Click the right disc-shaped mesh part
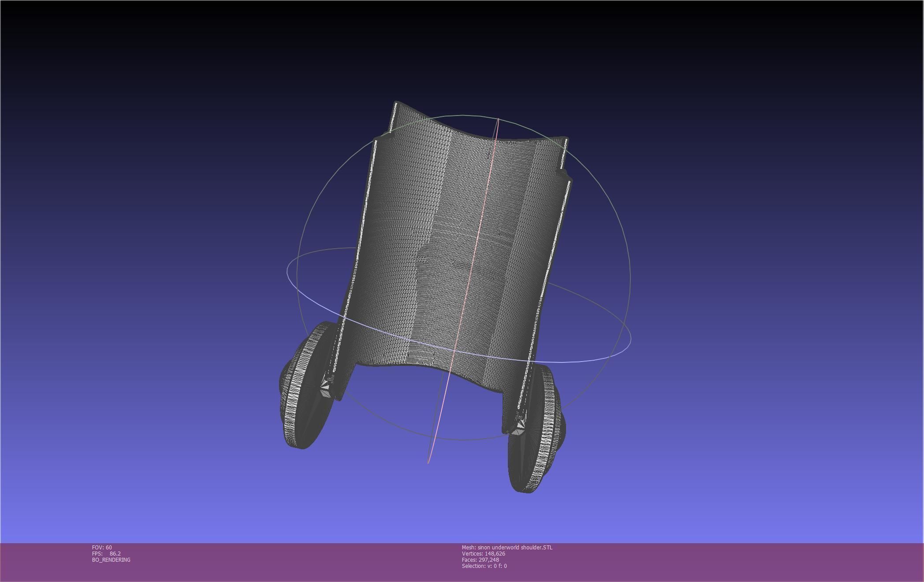The height and width of the screenshot is (582, 924). point(536,429)
